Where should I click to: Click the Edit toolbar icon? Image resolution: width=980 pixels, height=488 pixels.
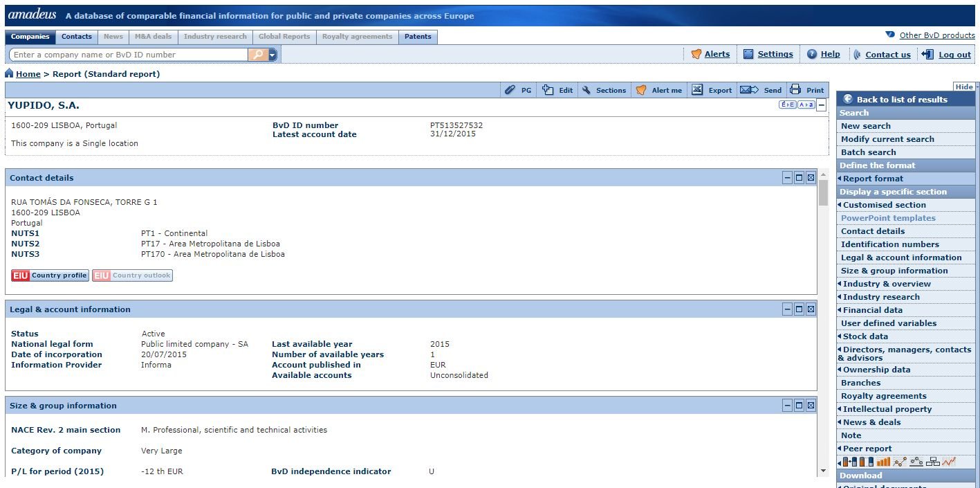click(x=548, y=90)
